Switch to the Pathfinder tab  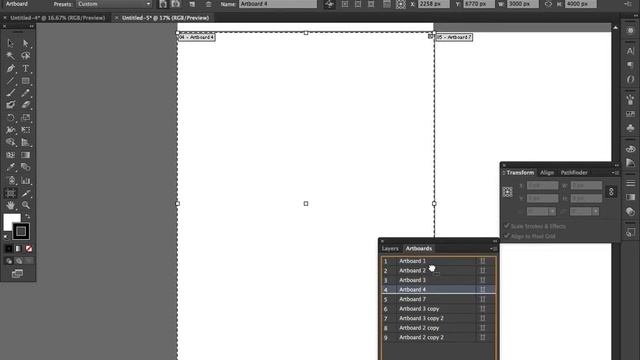574,173
